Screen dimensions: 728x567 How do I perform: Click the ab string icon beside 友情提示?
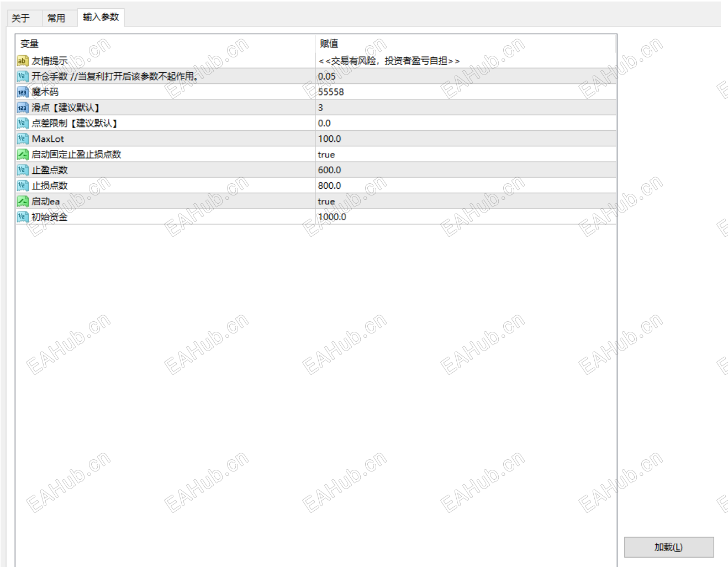pyautogui.click(x=22, y=61)
